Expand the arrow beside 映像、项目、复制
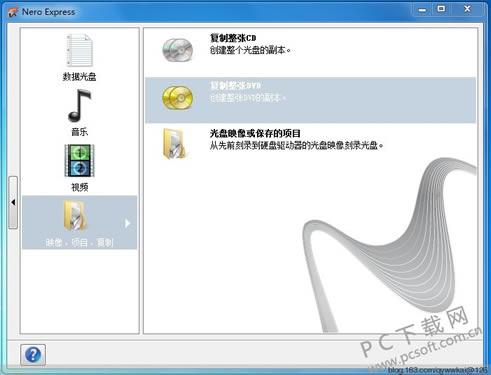 tap(127, 223)
